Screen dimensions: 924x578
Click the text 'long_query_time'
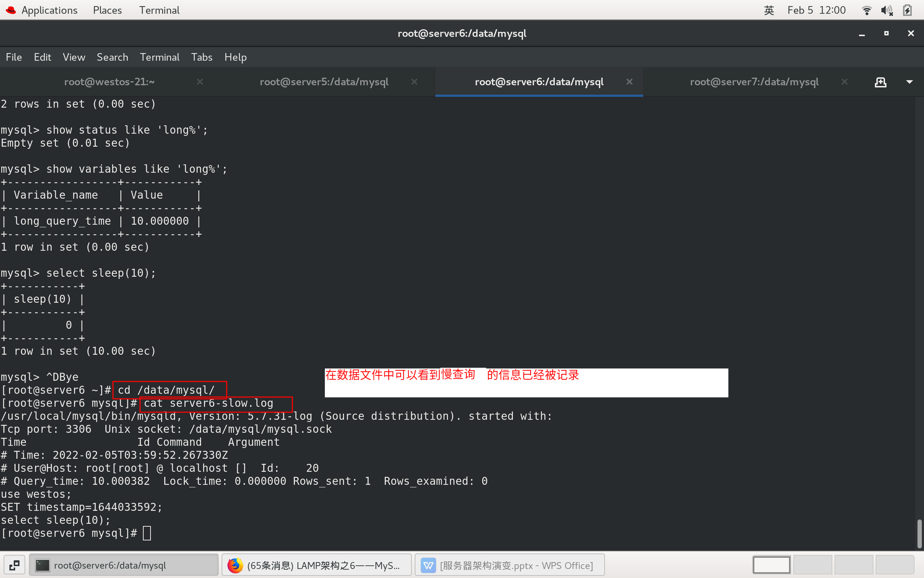click(62, 221)
